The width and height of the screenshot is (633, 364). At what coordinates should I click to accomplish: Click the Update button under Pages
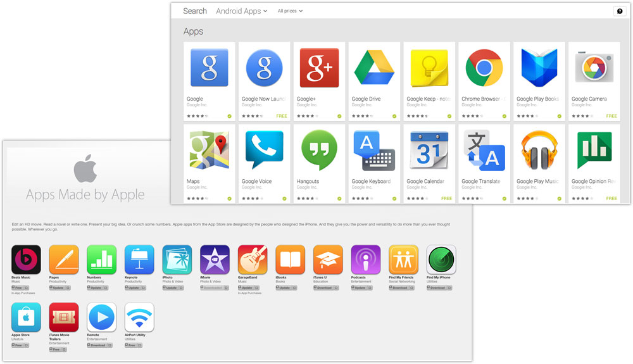point(60,288)
